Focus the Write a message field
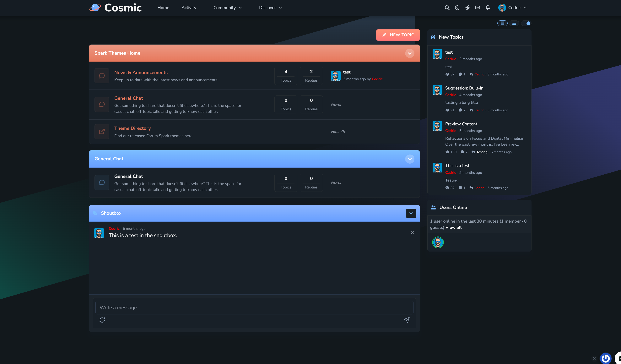This screenshot has width=621, height=364. point(254,307)
